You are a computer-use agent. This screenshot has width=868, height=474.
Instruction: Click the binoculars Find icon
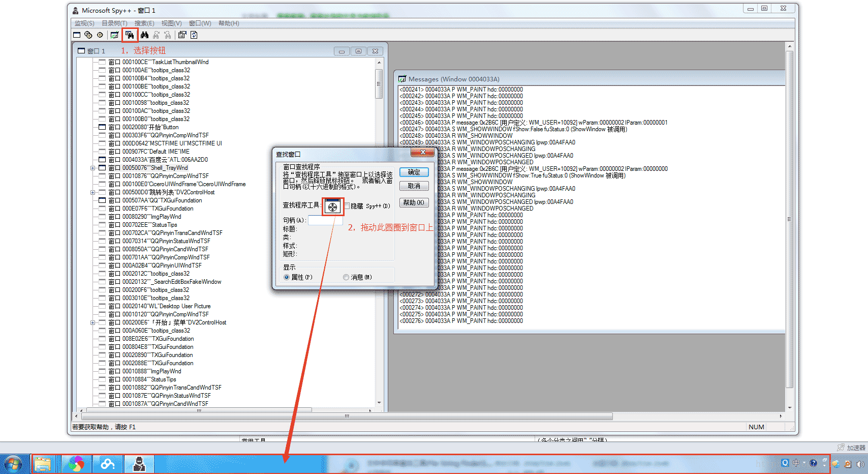145,35
